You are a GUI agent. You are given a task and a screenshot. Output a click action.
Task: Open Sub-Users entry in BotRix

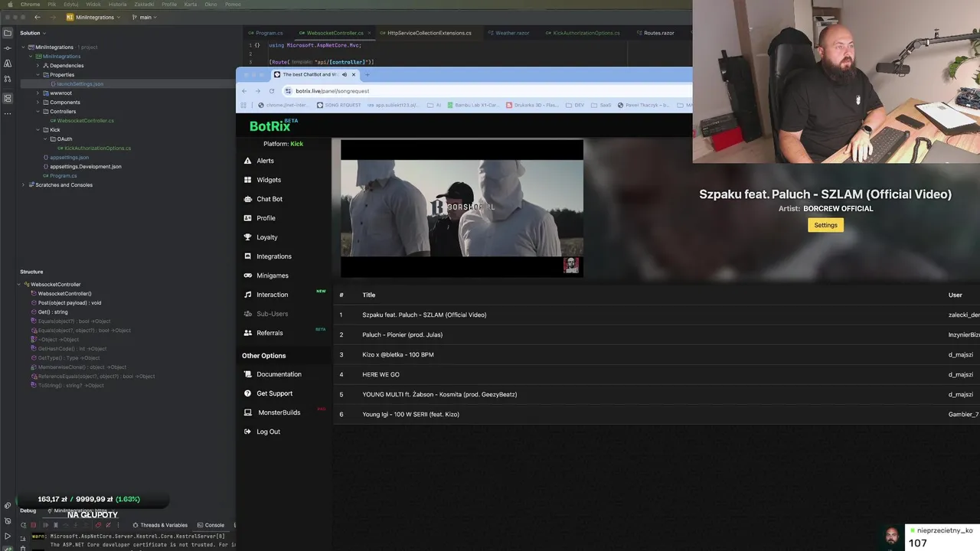pos(266,314)
